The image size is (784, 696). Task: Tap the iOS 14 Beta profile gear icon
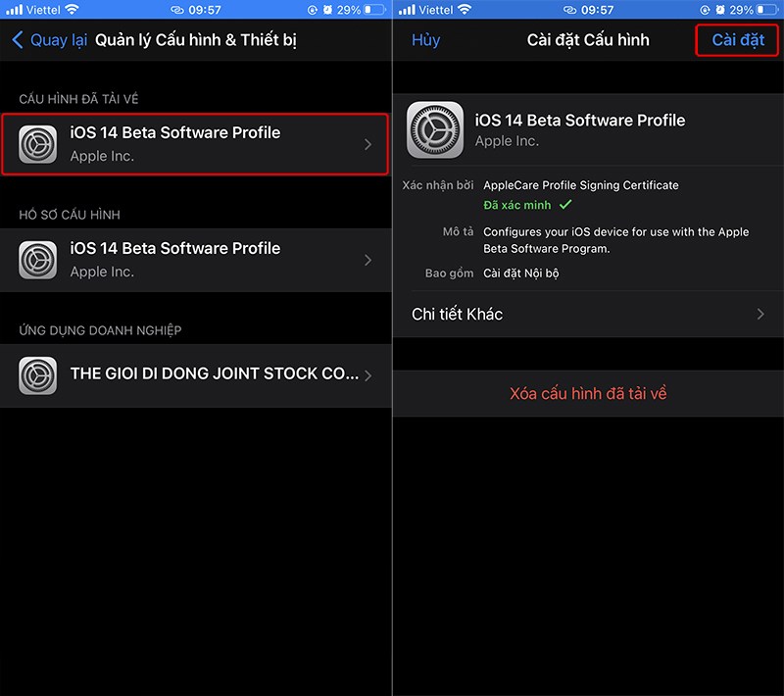(x=37, y=143)
